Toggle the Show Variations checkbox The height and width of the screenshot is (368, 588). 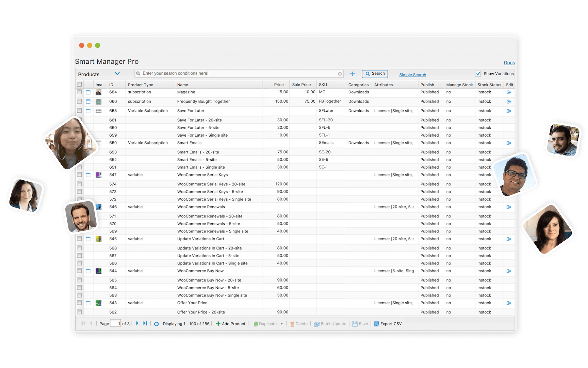(478, 74)
